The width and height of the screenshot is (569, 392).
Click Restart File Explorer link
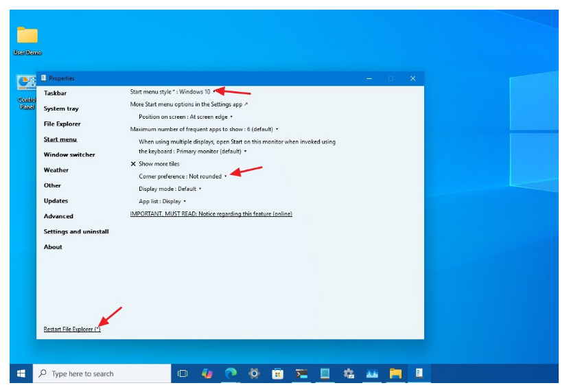pyautogui.click(x=72, y=330)
